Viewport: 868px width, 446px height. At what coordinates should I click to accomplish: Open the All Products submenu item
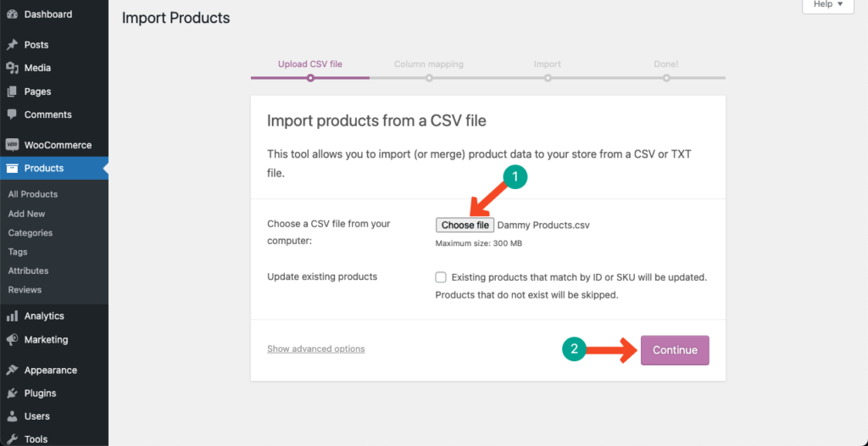point(33,194)
